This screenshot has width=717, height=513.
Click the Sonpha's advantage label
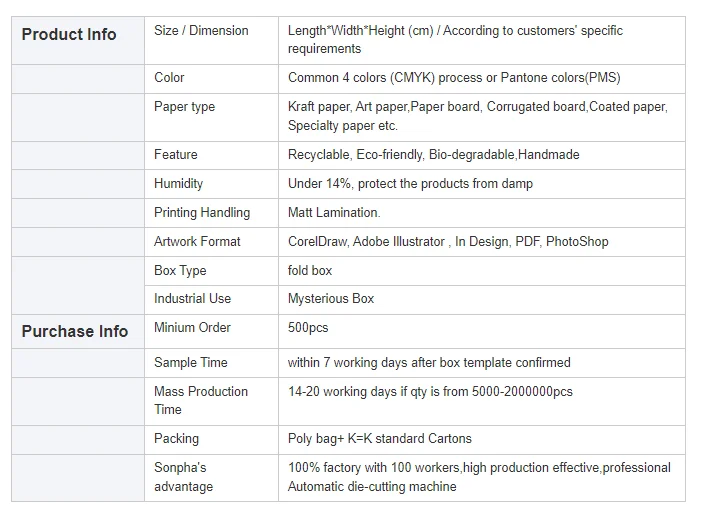pos(183,477)
